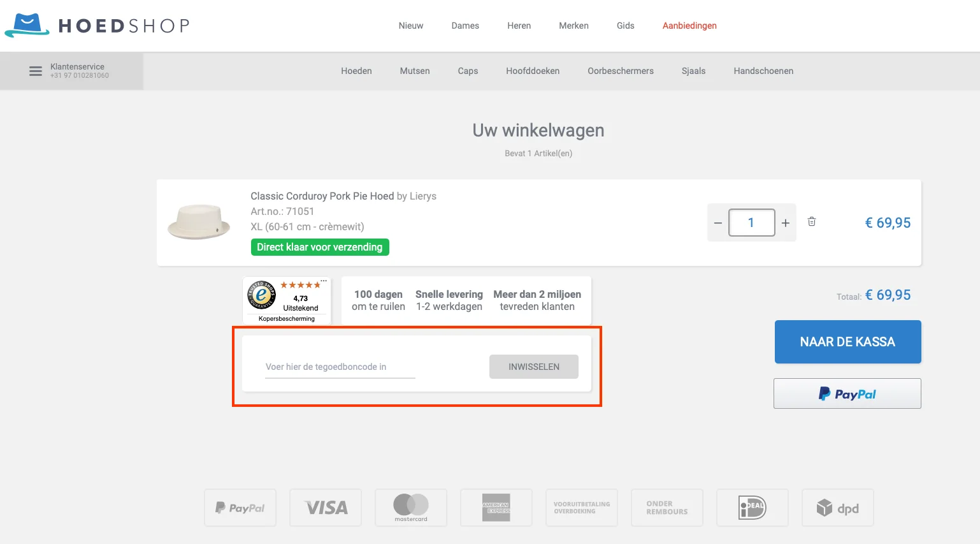980x544 pixels.
Task: Click the NAAR DE KASSA button
Action: (847, 342)
